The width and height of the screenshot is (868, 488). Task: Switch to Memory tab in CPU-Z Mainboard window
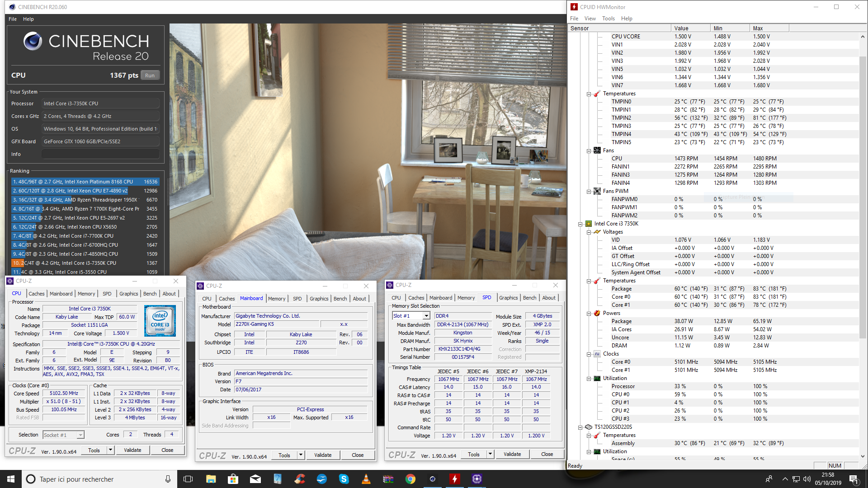tap(277, 299)
